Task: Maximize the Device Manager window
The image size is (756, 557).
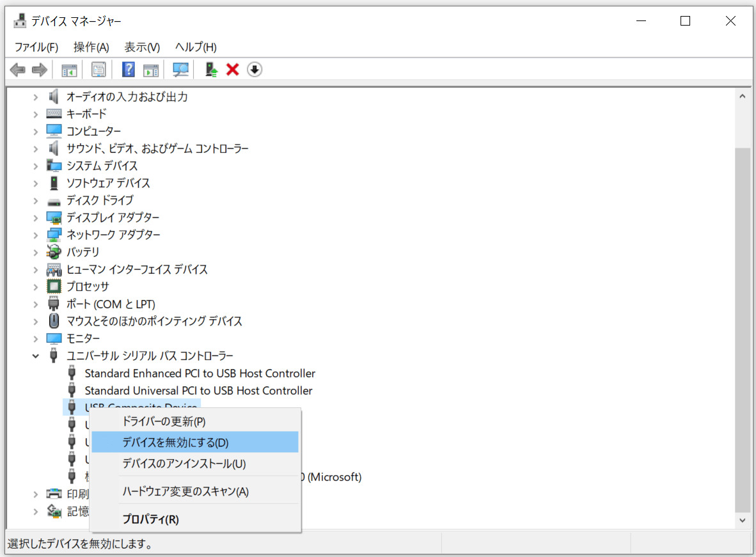Action: pos(685,20)
